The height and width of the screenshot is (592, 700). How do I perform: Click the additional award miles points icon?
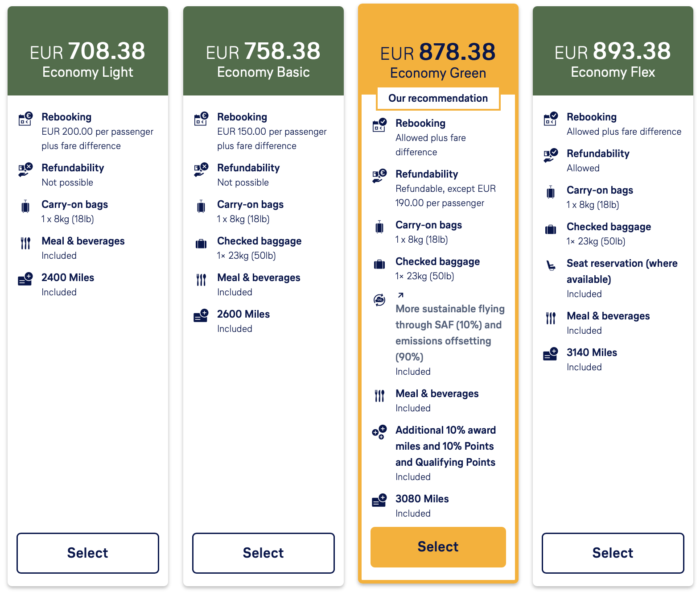click(379, 432)
